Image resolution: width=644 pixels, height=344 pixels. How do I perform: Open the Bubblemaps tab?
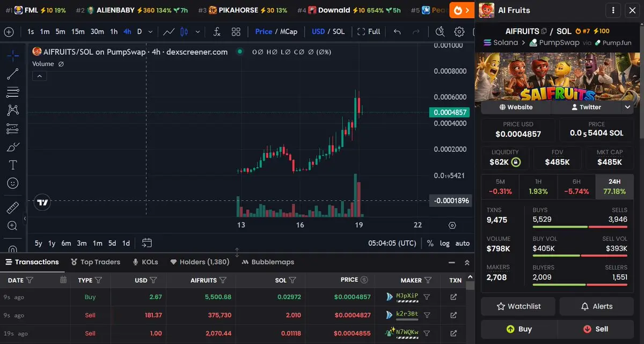tap(268, 262)
